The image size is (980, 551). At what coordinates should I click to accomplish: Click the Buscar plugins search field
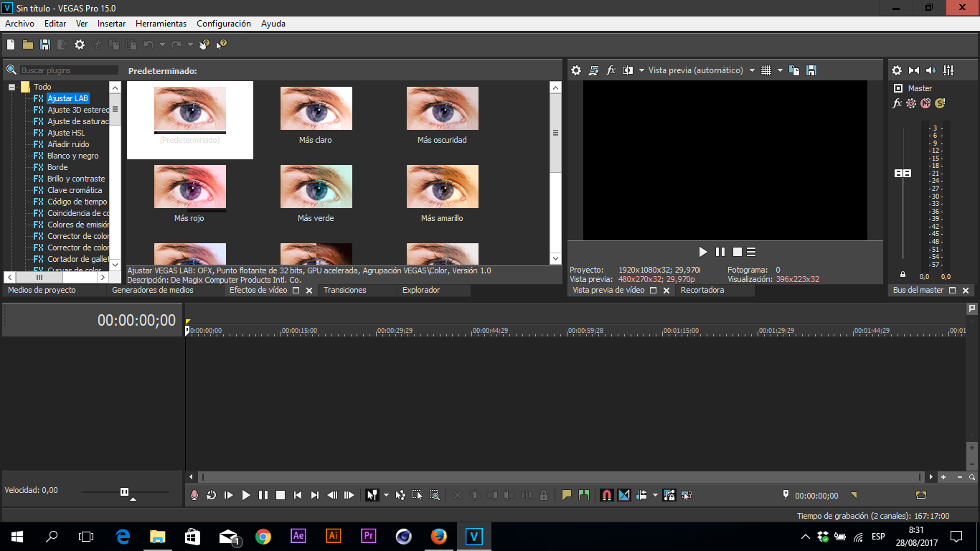(x=69, y=70)
